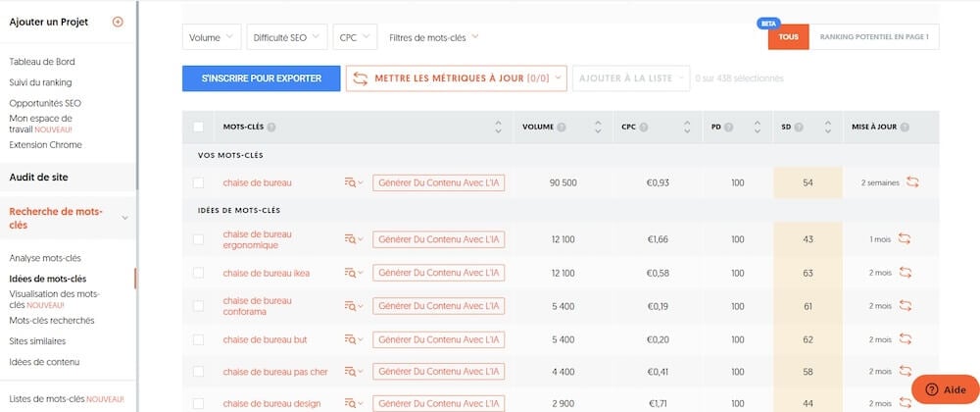Generate AI content for chaise de bureau design
This screenshot has width=980, height=412.
pos(439,403)
